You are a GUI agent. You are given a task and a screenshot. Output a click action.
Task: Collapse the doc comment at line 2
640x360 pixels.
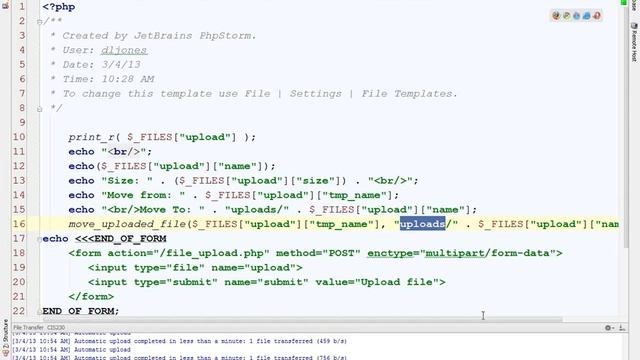pos(39,22)
